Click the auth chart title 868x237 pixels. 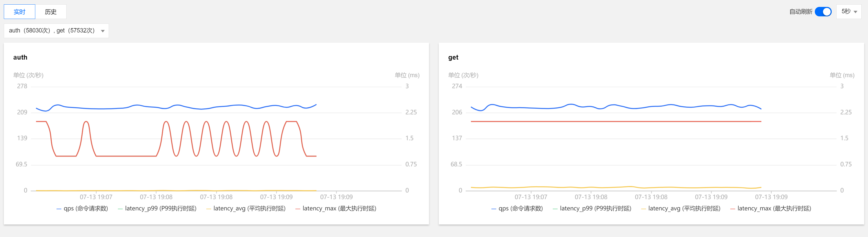click(20, 57)
